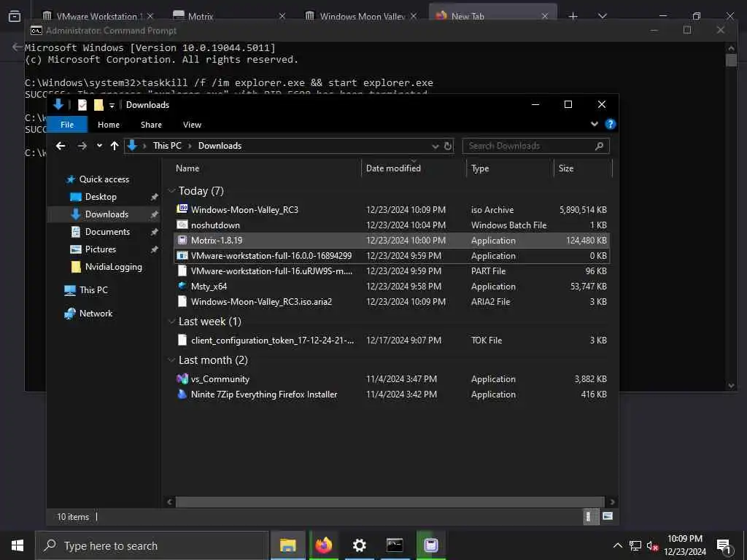Click the muted volume tray icon
Viewport: 747px width, 560px height.
click(652, 545)
